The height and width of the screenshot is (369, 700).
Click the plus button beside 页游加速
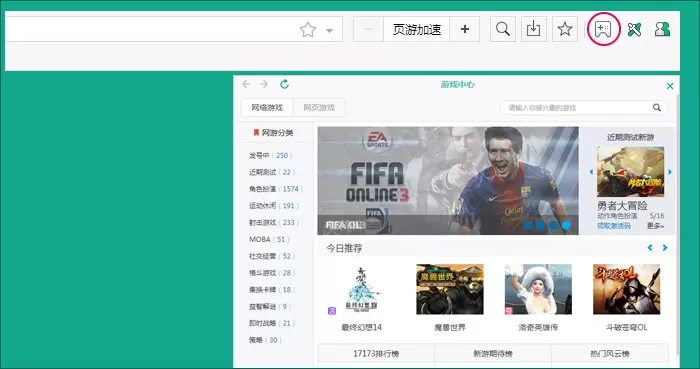pos(465,29)
